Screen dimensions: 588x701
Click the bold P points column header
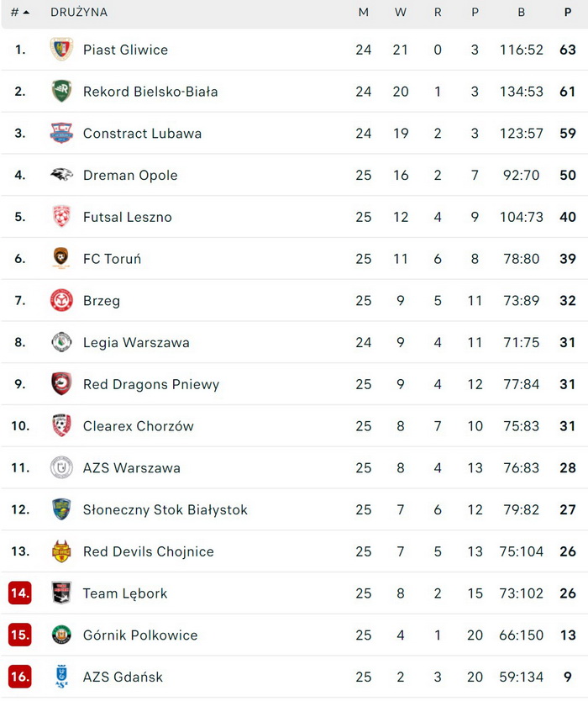coord(568,13)
